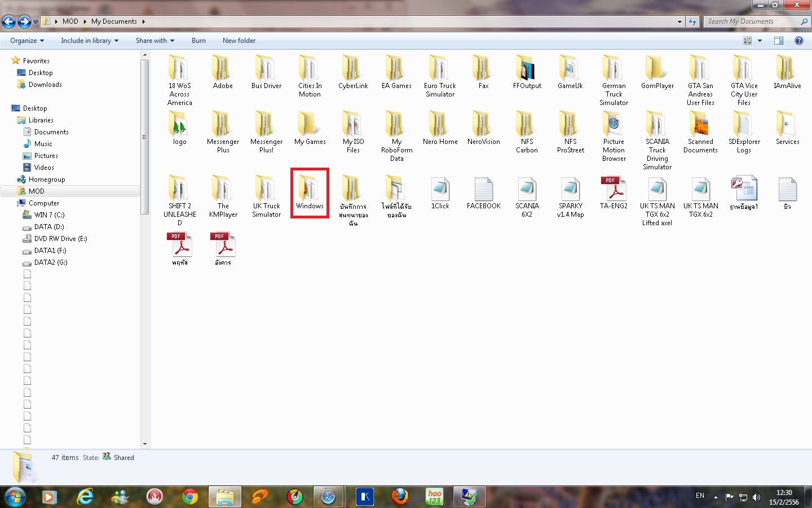The height and width of the screenshot is (508, 812).
Task: Go forward to the next folder
Action: (24, 21)
